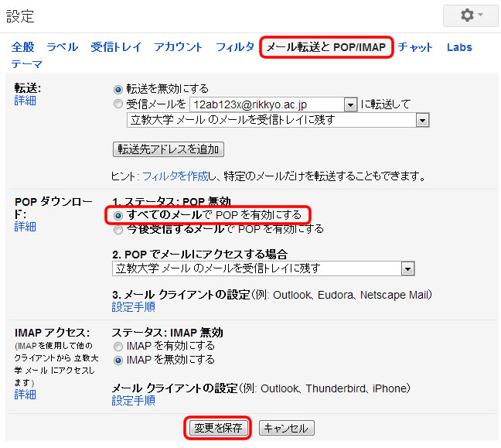Click the 設定 page heading
Screen dimensions: 501x448
pos(20,16)
